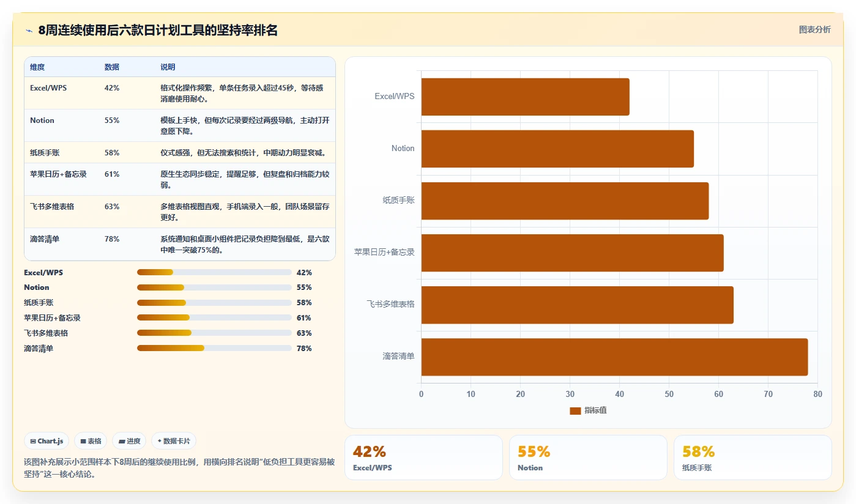Click the 指标值 legend text

[x=595, y=410]
